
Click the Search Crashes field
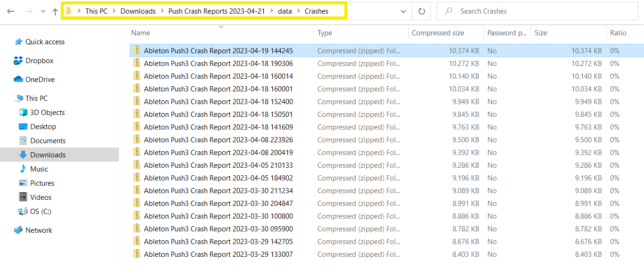(x=537, y=11)
